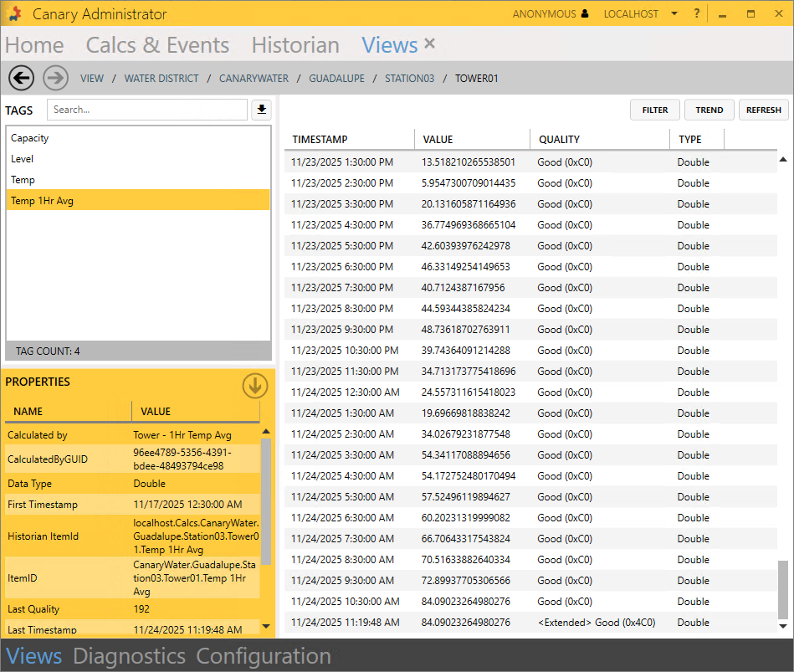Open the Calcs & Events tab

point(157,45)
